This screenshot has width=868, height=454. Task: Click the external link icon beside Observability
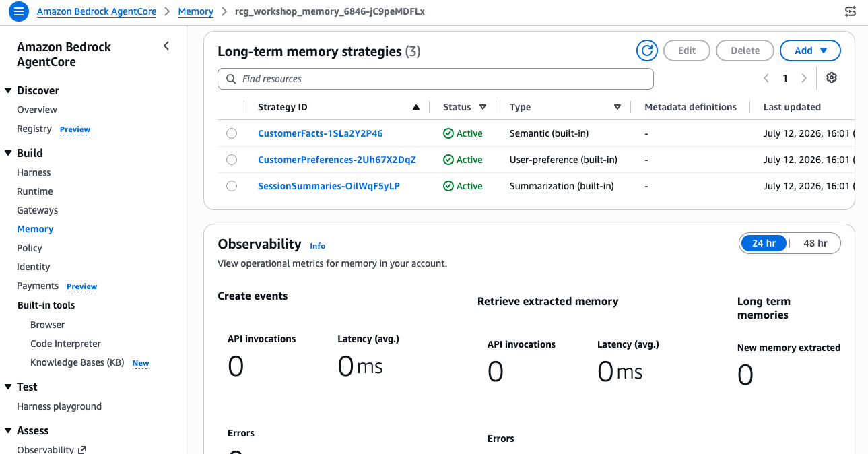point(82,449)
